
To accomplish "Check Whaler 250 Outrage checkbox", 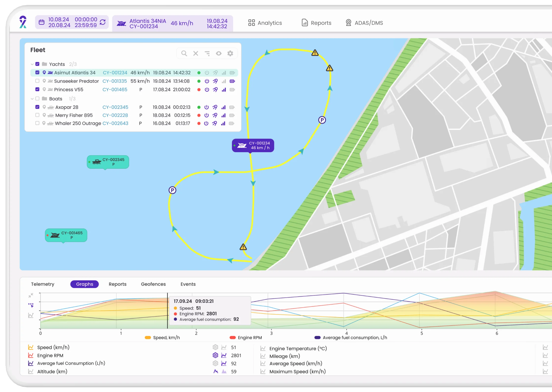I will click(37, 123).
